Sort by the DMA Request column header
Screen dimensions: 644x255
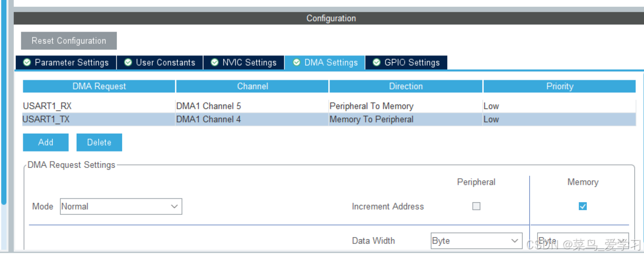pyautogui.click(x=99, y=86)
